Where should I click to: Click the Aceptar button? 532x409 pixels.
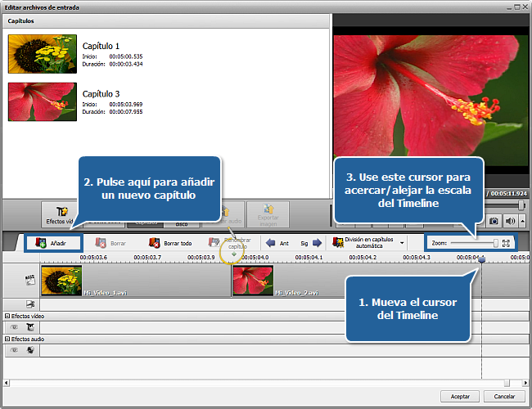[454, 396]
